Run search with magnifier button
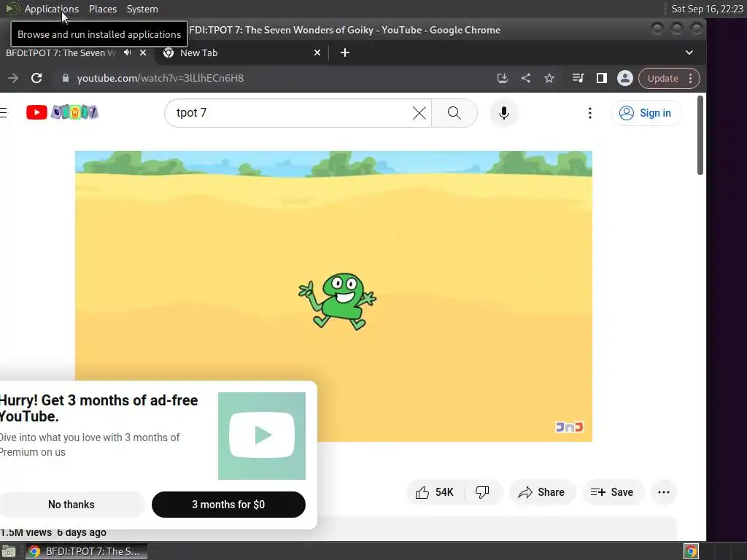The width and height of the screenshot is (747, 560). coord(454,113)
